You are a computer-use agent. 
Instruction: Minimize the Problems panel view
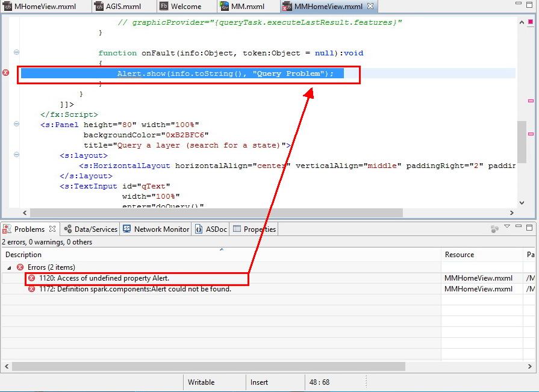point(518,227)
